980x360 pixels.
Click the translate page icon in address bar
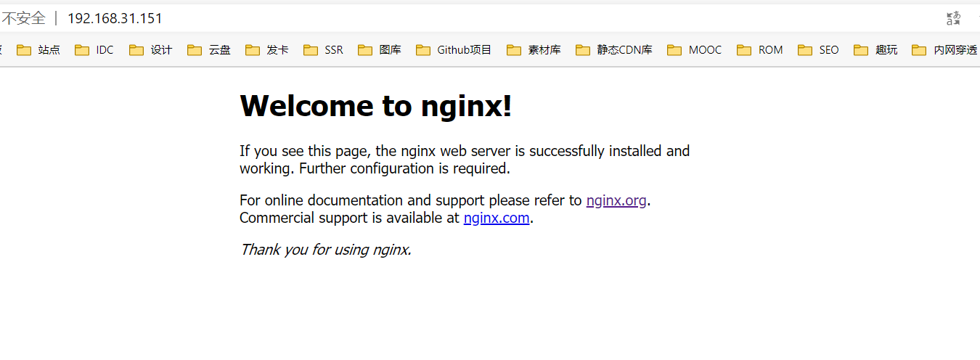pos(953,18)
